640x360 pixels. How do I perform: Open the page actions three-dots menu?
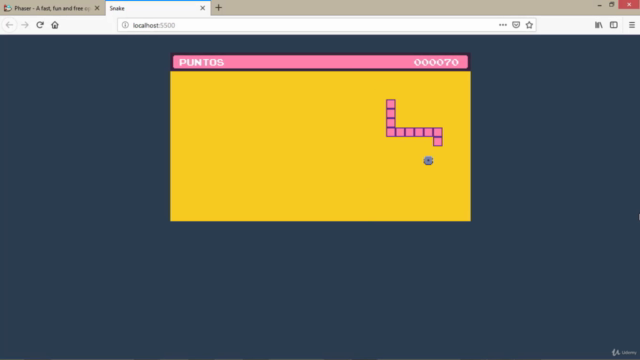click(502, 25)
